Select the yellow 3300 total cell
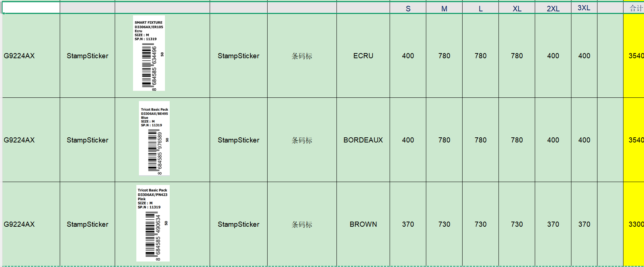 (x=634, y=224)
